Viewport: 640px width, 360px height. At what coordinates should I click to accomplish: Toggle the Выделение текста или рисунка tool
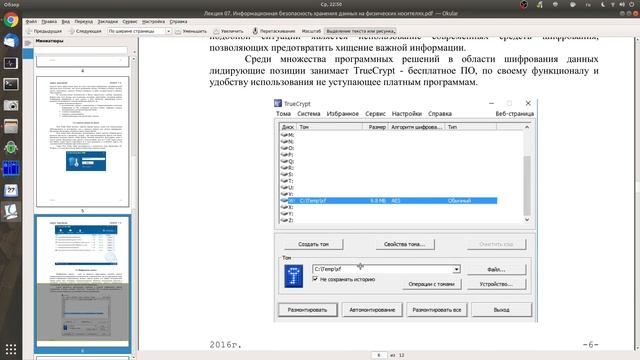coord(360,31)
